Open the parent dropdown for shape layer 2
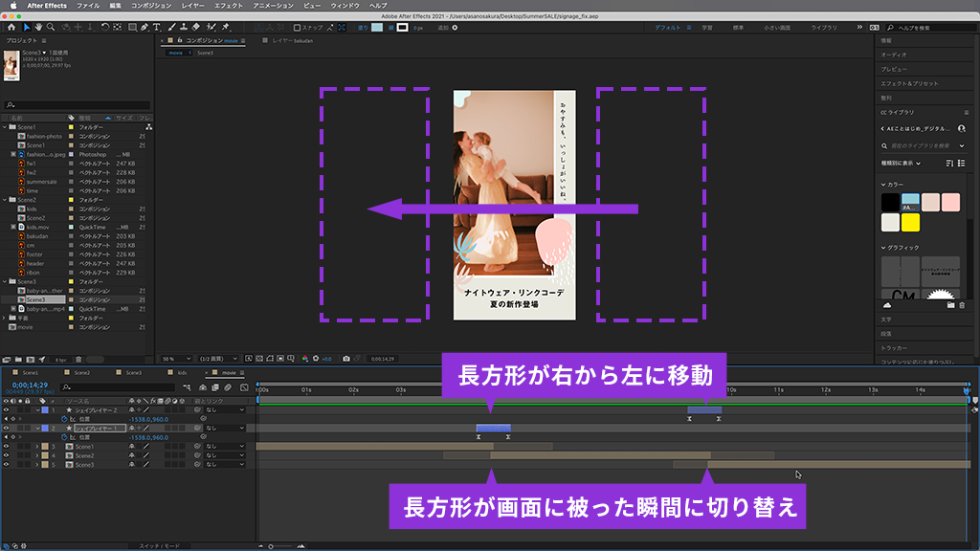Screen dimensions: 980x551 pos(225,410)
